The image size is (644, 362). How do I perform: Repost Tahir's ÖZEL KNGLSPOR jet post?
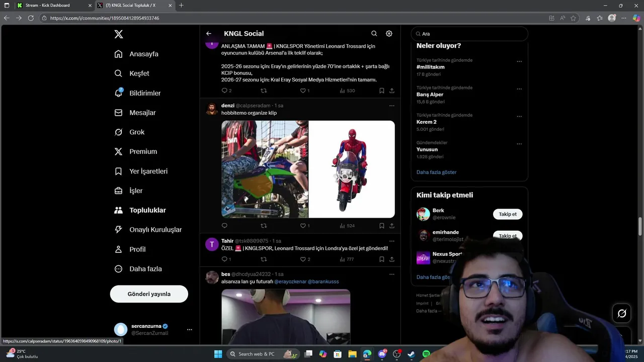264,259
